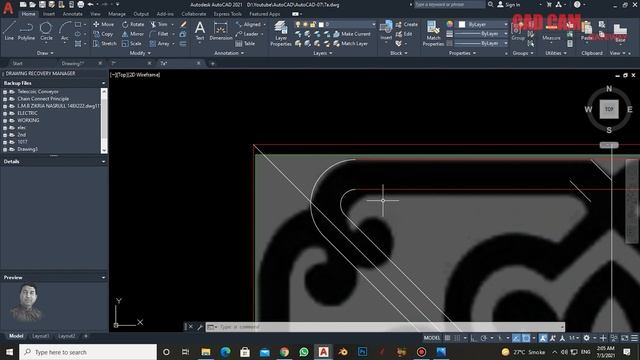Screen dimensions: 640x360
Task: Activate the Trim tool
Action: click(159, 24)
